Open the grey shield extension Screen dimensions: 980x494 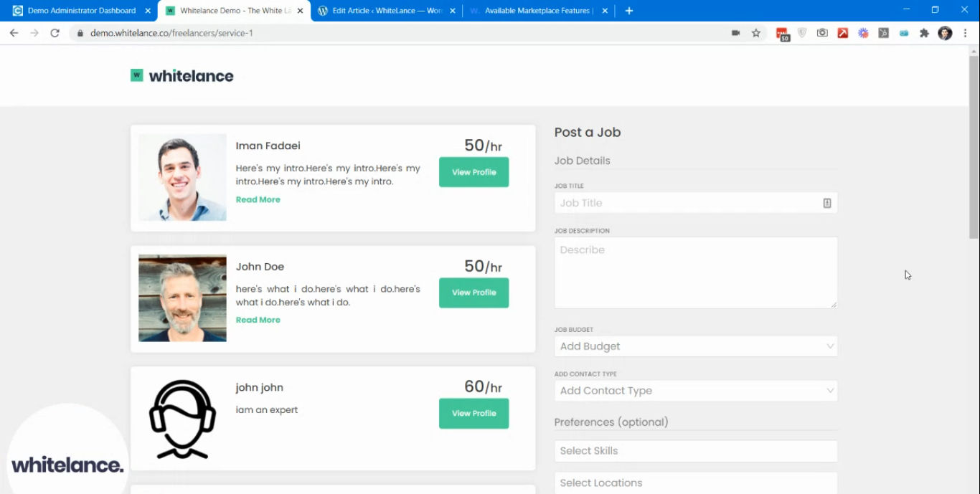(x=802, y=33)
